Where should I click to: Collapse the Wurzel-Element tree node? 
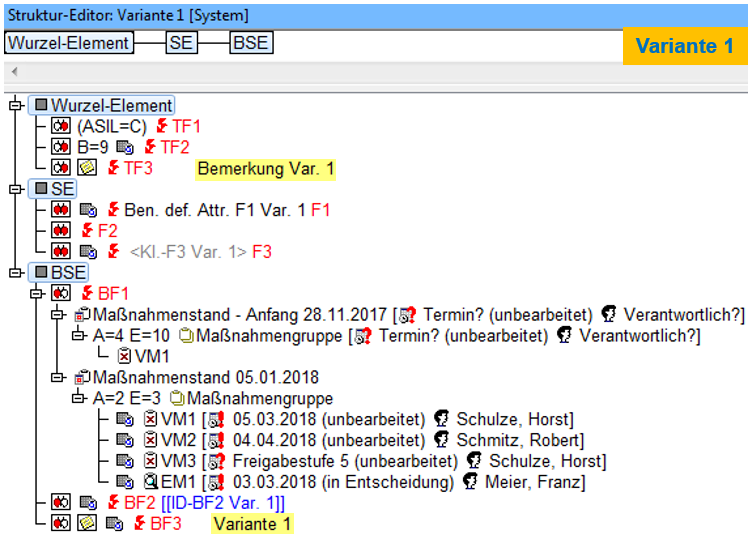[16, 105]
